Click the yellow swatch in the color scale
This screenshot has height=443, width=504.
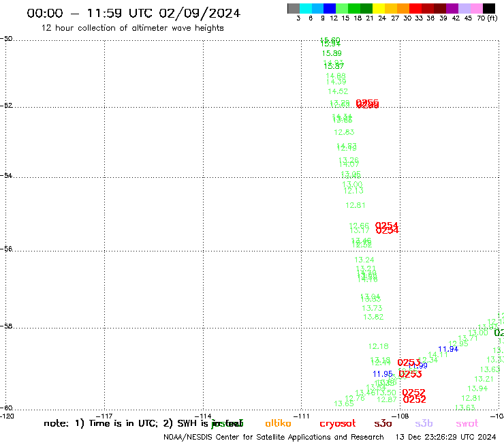click(x=379, y=8)
